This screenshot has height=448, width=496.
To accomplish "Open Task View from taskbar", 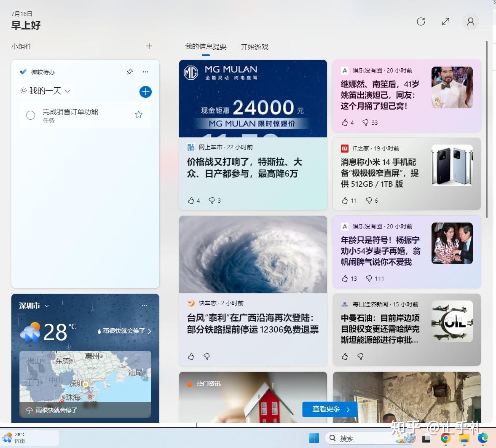I will [426, 438].
